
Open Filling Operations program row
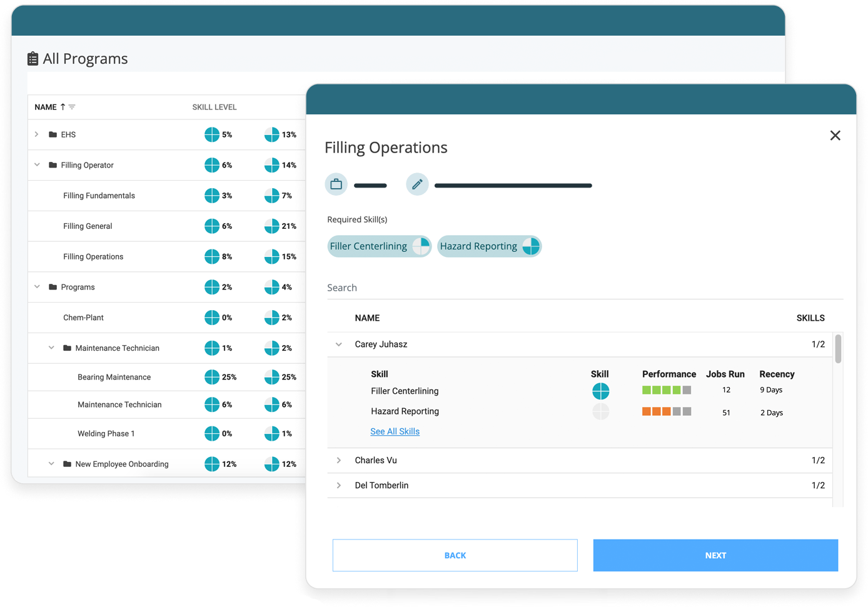[166, 256]
